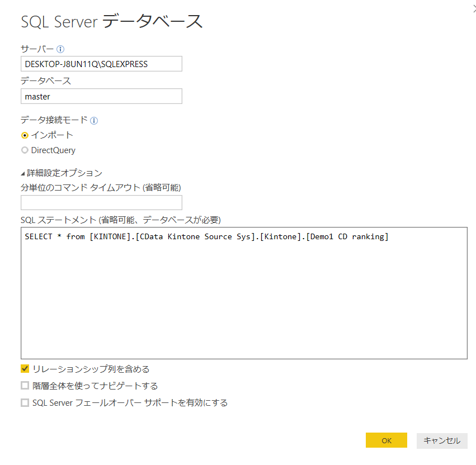The height and width of the screenshot is (465, 476).
Task: Click the arrow at the top right corner
Action: 473,8
